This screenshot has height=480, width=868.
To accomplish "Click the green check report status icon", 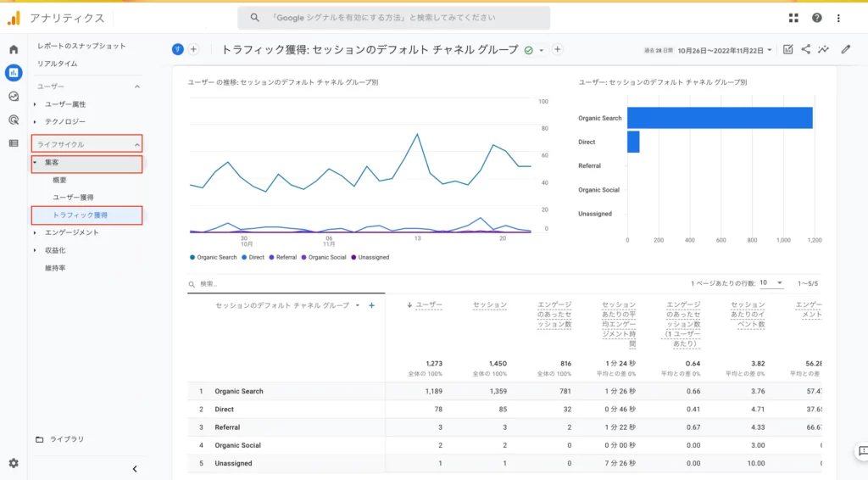I will (529, 50).
